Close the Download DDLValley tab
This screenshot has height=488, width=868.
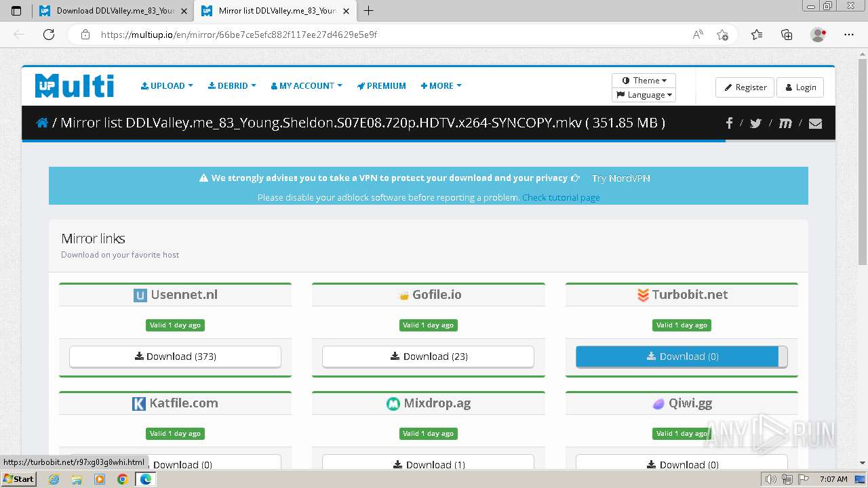point(184,11)
